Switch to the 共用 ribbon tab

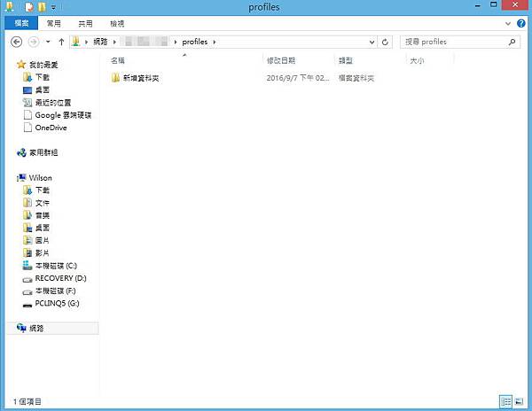(x=85, y=23)
